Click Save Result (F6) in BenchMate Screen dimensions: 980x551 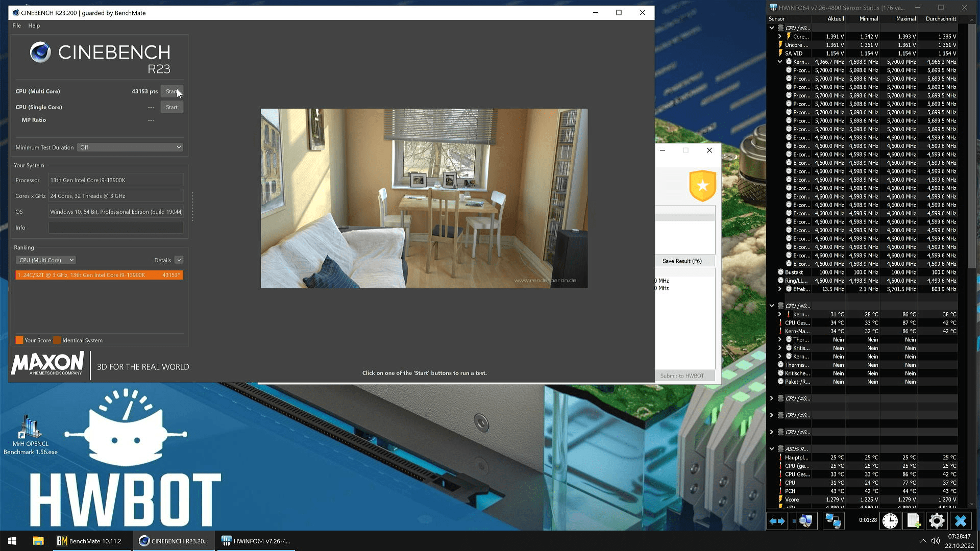pos(682,261)
